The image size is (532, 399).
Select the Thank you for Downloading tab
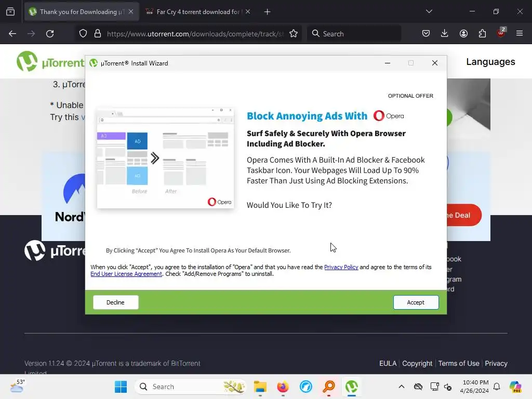click(82, 12)
